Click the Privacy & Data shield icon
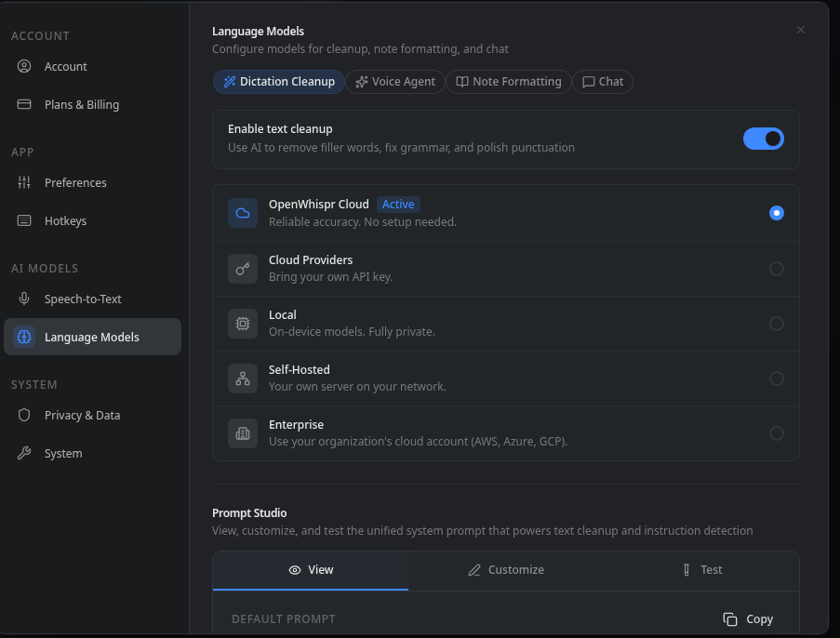This screenshot has width=840, height=638. [24, 415]
